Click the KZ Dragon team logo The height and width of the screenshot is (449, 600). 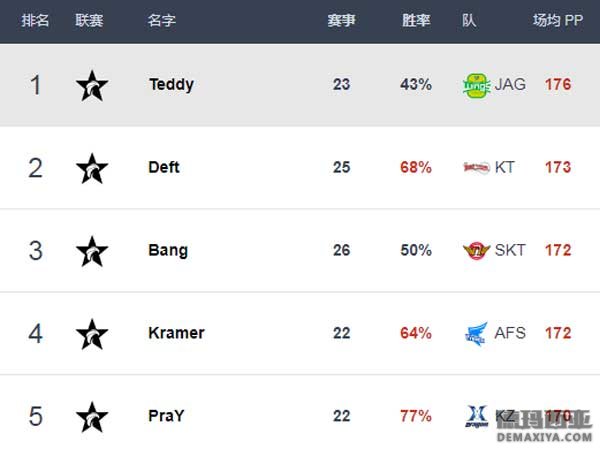point(477,416)
